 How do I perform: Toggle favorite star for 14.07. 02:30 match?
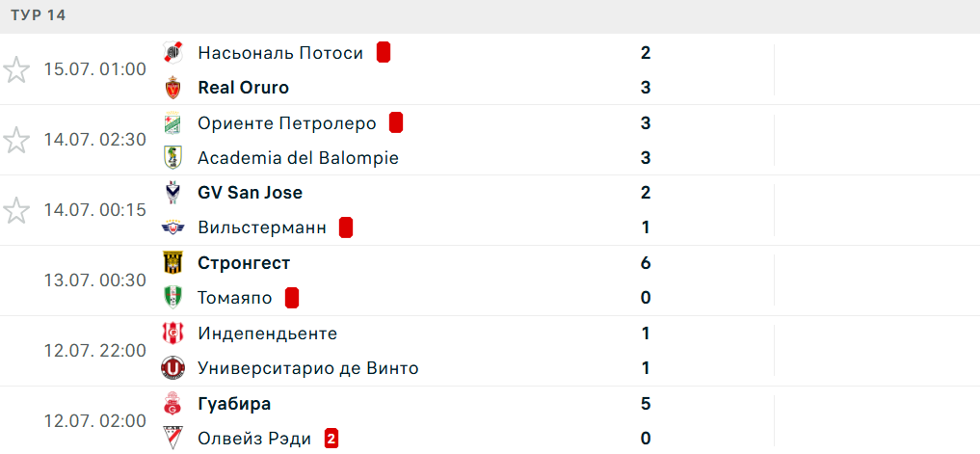(x=16, y=140)
